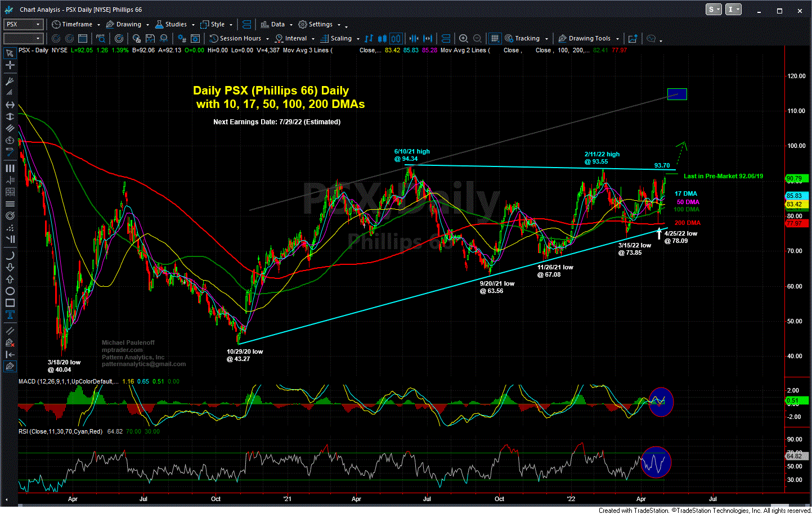
Task: Select the grid table drawing tool
Action: (x=10, y=192)
